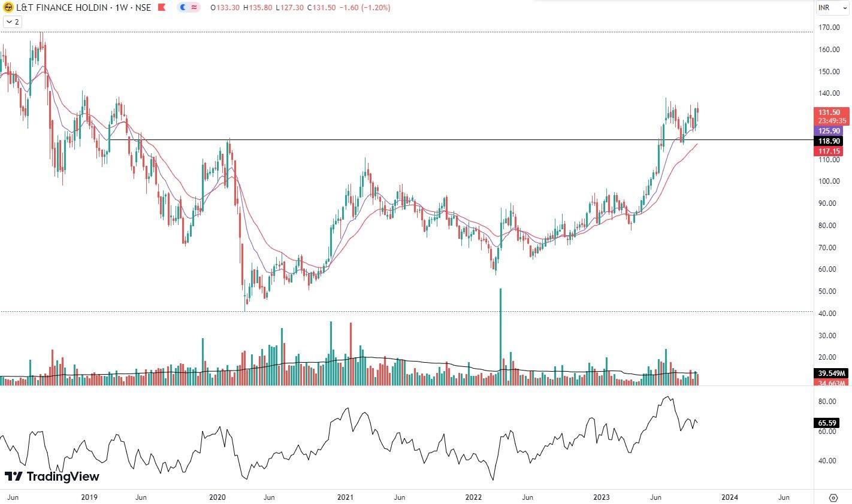Viewport: 852px width, 504px height.
Task: Click the high value H135.80 in header
Action: pos(257,8)
